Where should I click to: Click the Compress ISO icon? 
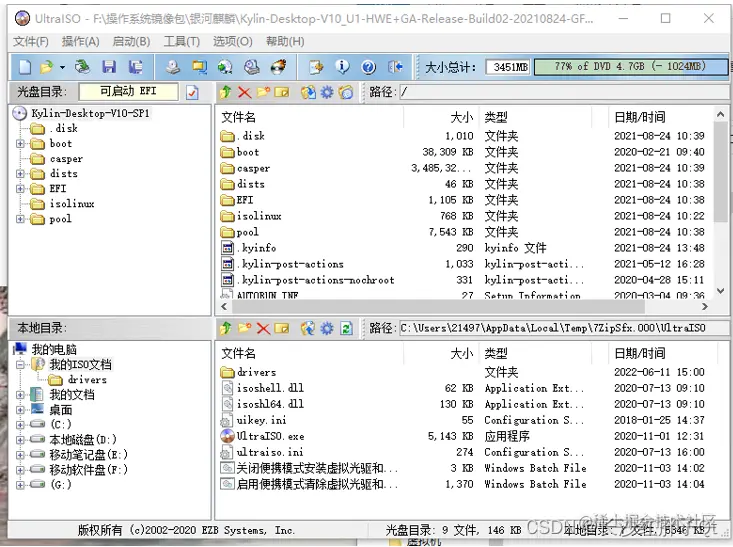[200, 67]
